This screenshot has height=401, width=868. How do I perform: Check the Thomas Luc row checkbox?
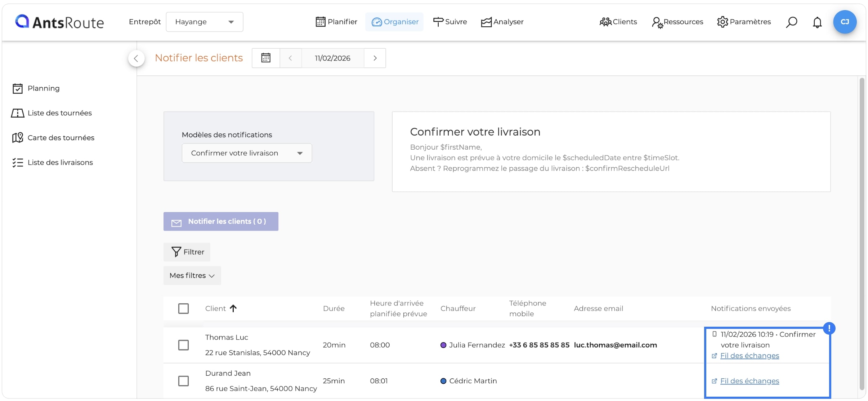pyautogui.click(x=183, y=345)
